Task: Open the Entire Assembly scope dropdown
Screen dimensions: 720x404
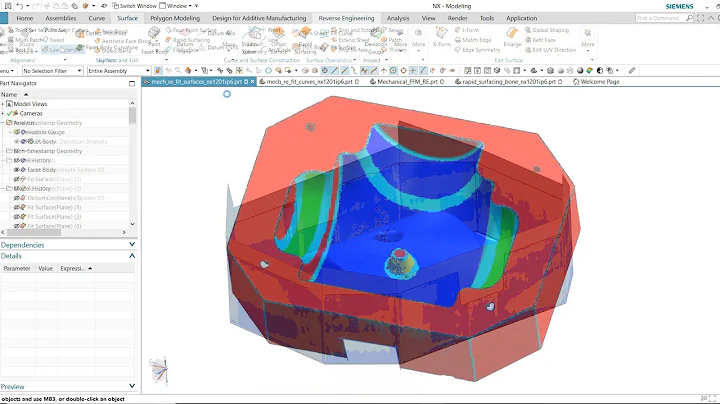Action: 118,71
